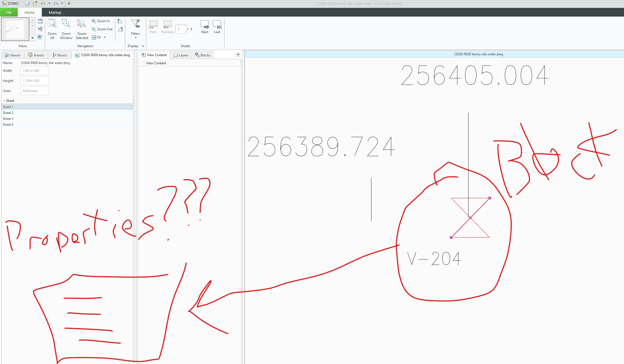Select Sheet 3 in the list
The image size is (624, 364).
pos(8,119)
